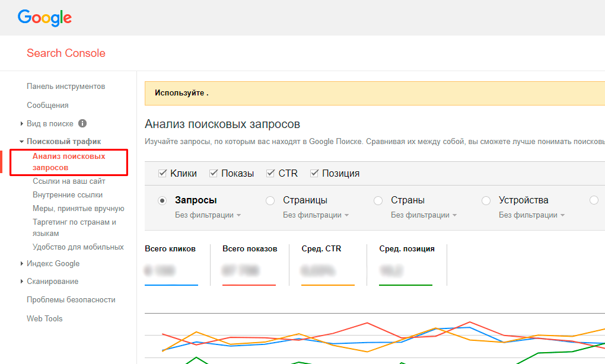Uncheck the Позиция checkbox
605x364 pixels.
point(314,173)
